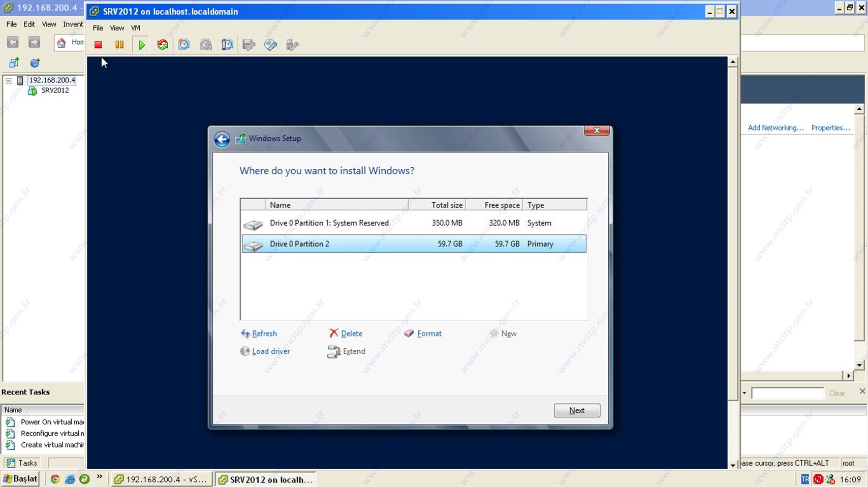Open Chrome from the taskbar quick launch

tap(55, 479)
